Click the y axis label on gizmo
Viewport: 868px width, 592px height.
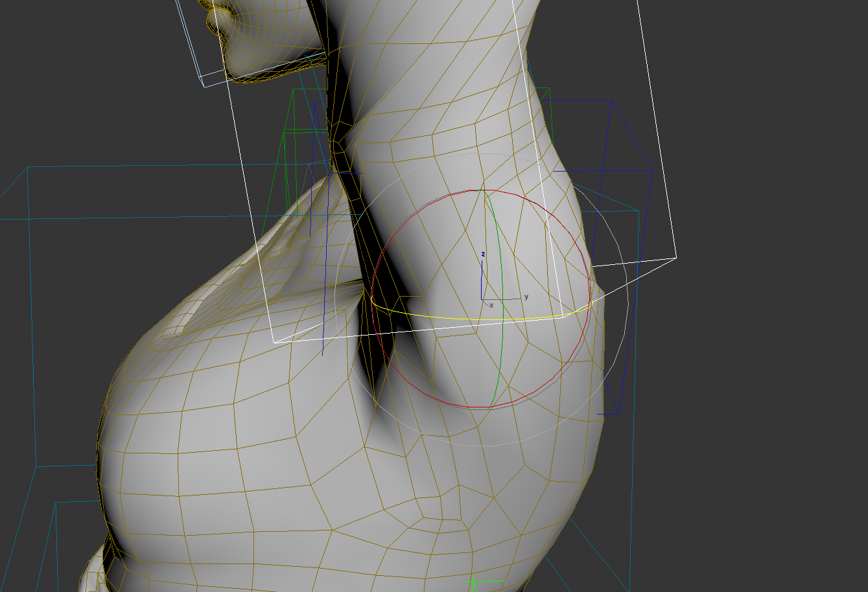point(526,297)
